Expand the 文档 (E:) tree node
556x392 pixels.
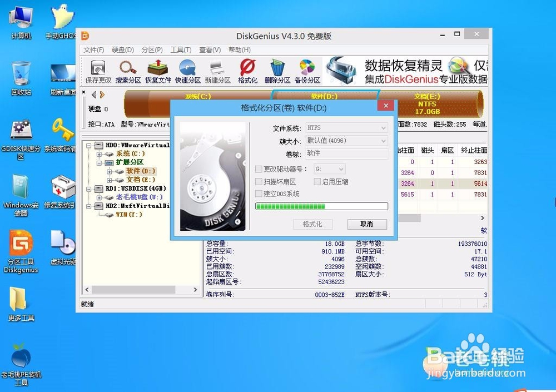tap(110, 180)
